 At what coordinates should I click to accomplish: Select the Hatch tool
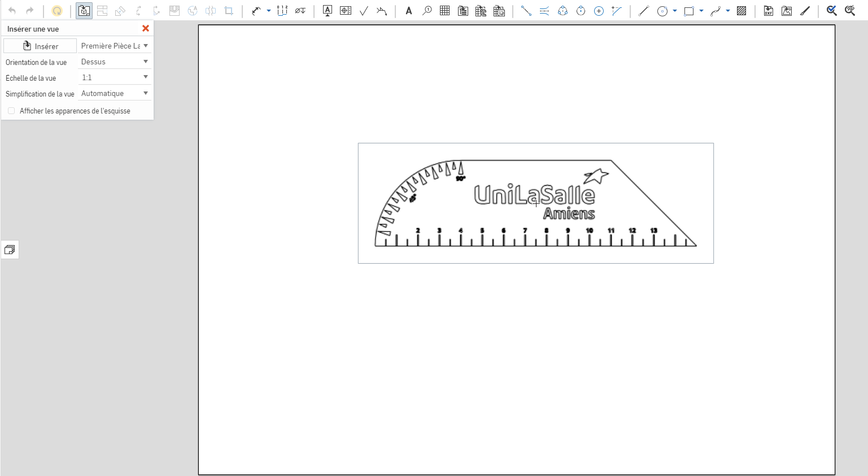(742, 11)
